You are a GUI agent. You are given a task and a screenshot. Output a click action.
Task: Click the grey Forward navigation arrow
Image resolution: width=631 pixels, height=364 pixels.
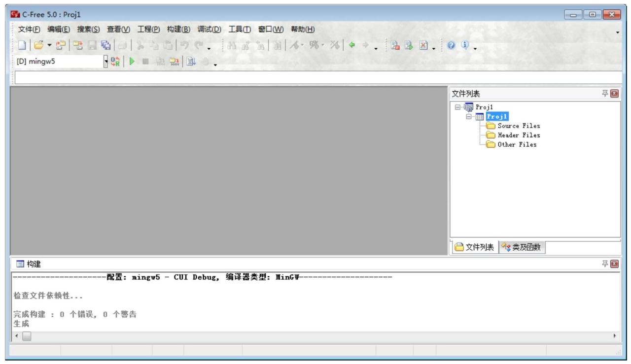click(365, 45)
